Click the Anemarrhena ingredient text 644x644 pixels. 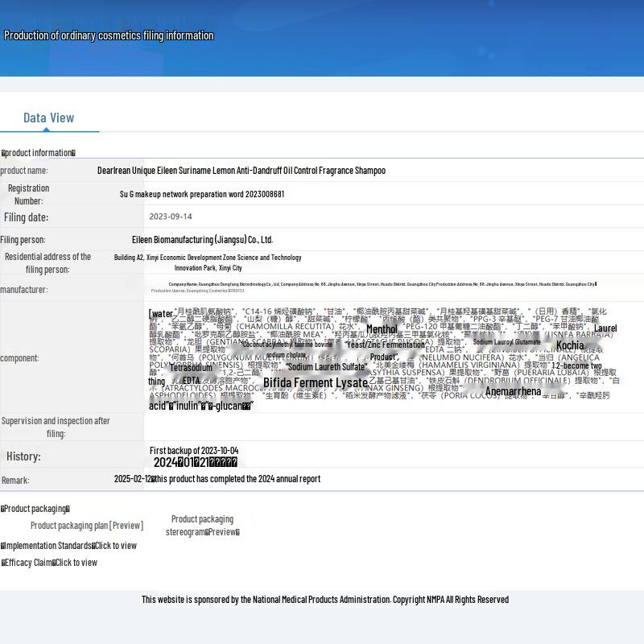513,392
